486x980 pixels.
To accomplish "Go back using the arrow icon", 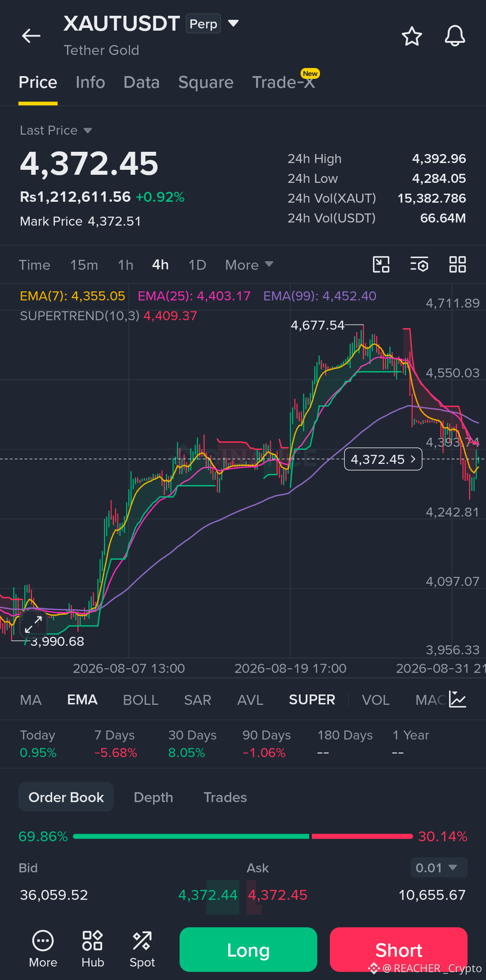I will [x=31, y=36].
